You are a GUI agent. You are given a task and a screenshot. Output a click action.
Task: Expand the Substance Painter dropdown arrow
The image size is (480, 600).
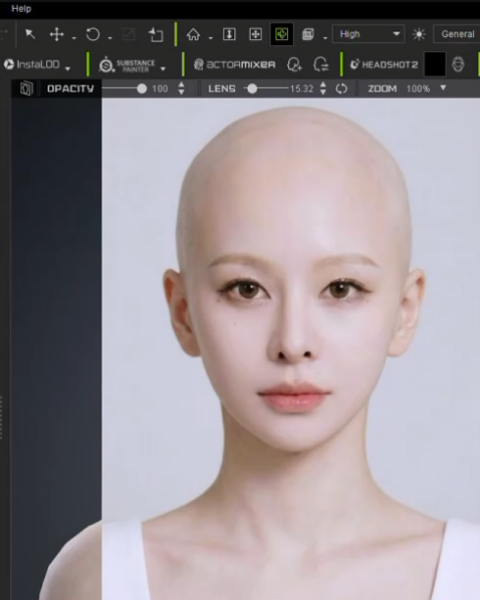pos(163,69)
